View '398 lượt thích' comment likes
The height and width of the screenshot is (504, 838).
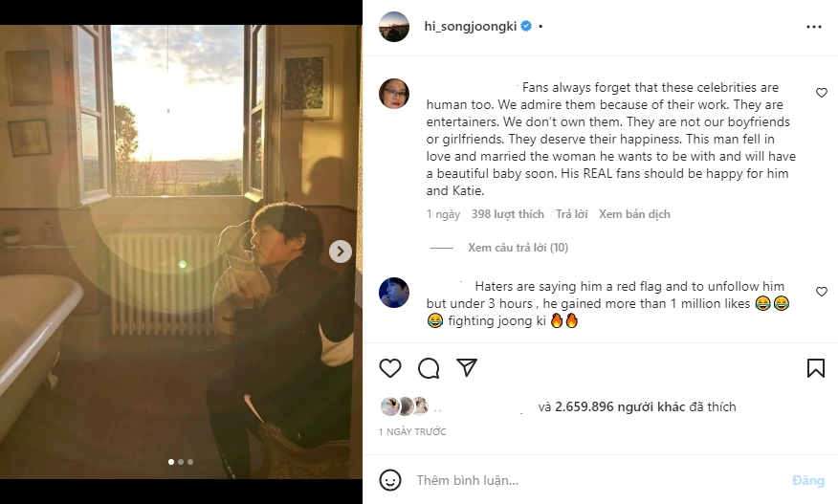point(507,214)
